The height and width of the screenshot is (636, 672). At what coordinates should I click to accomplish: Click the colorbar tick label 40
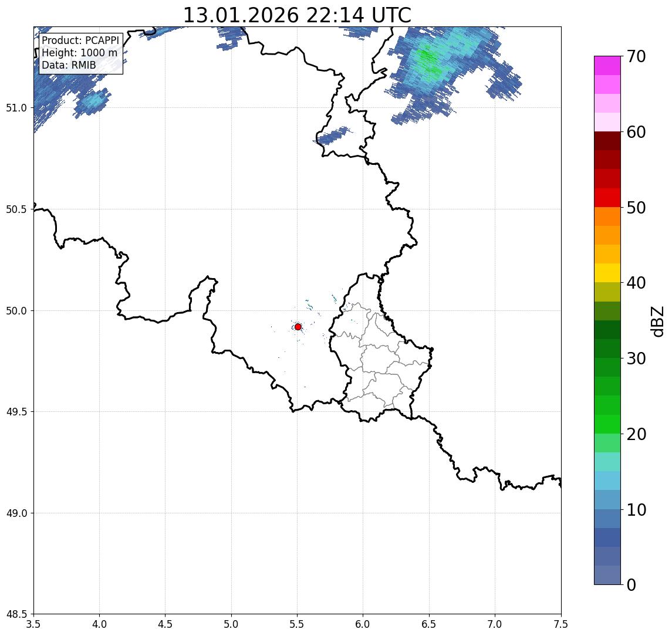[x=636, y=283]
